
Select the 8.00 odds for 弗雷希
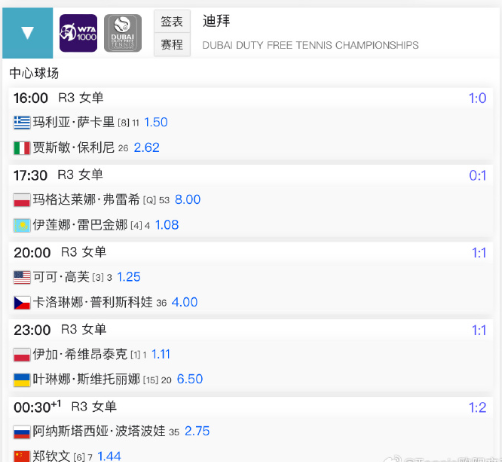[x=188, y=200]
